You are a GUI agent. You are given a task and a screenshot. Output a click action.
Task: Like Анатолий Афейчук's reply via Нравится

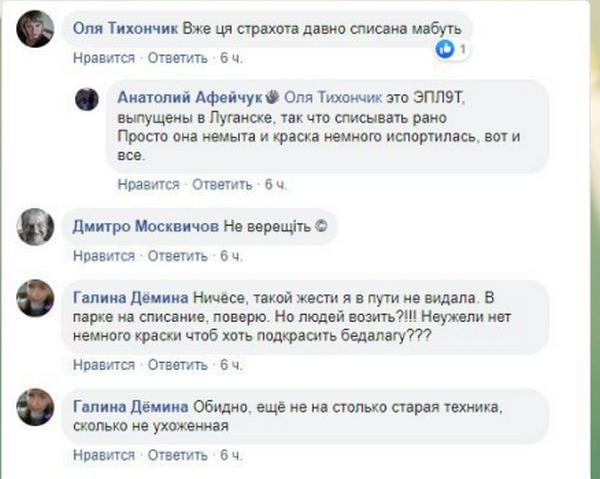coord(147,185)
